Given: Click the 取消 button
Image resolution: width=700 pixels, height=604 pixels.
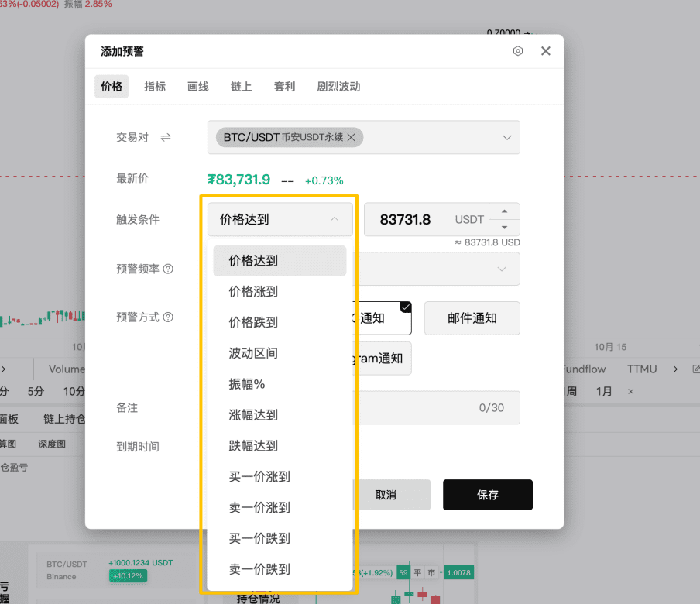Looking at the screenshot, I should click(392, 495).
